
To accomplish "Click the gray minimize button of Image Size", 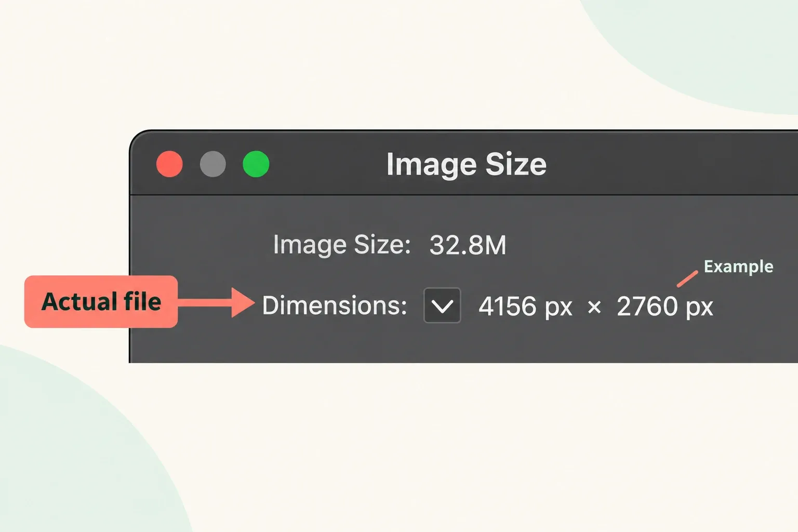I will click(213, 164).
